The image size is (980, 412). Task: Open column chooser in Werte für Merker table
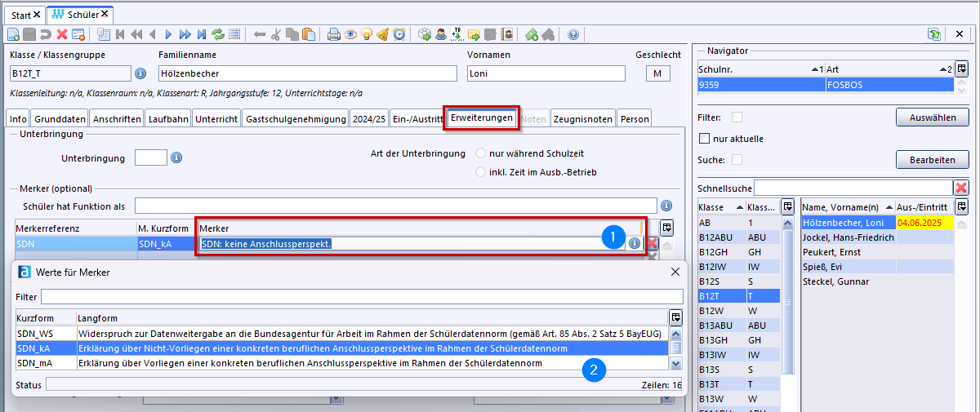(x=675, y=317)
